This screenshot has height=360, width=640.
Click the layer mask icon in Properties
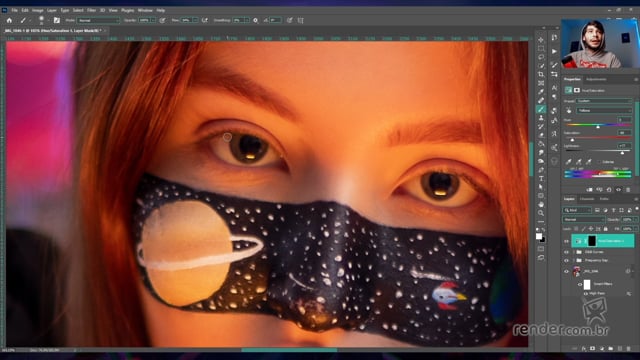point(577,90)
